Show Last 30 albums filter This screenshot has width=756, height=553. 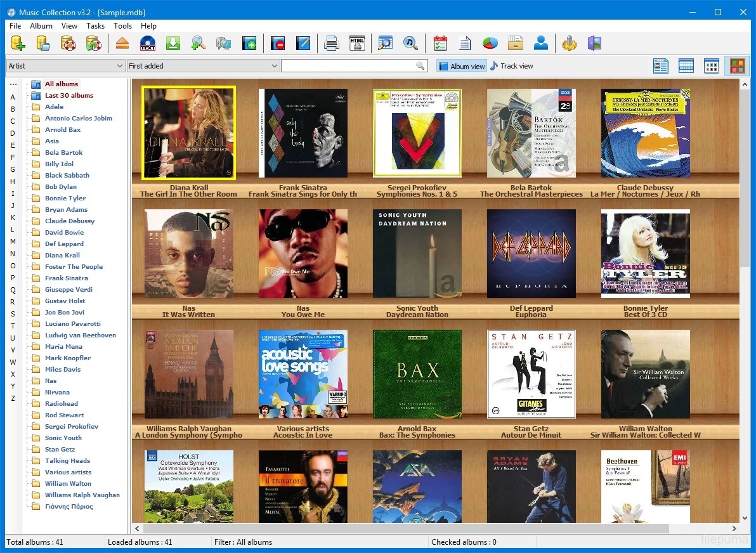tap(68, 95)
